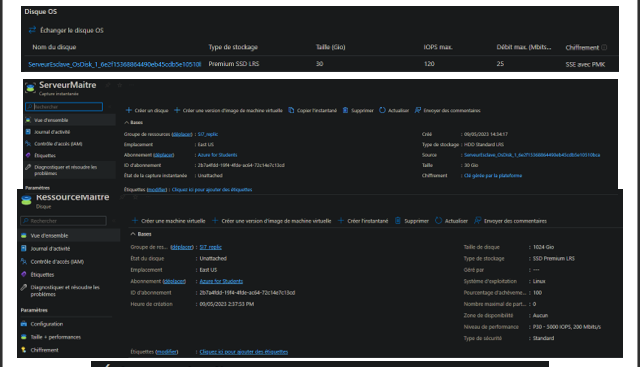The image size is (640, 367).
Task: Click Actualiser in the RessourceMaitre toolbar
Action: point(451,221)
